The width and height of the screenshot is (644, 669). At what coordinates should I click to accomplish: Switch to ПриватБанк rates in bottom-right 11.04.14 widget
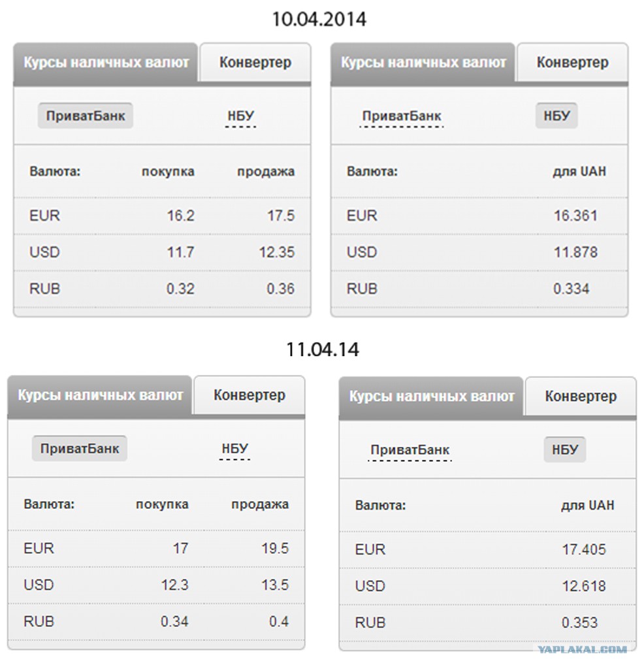click(x=410, y=450)
